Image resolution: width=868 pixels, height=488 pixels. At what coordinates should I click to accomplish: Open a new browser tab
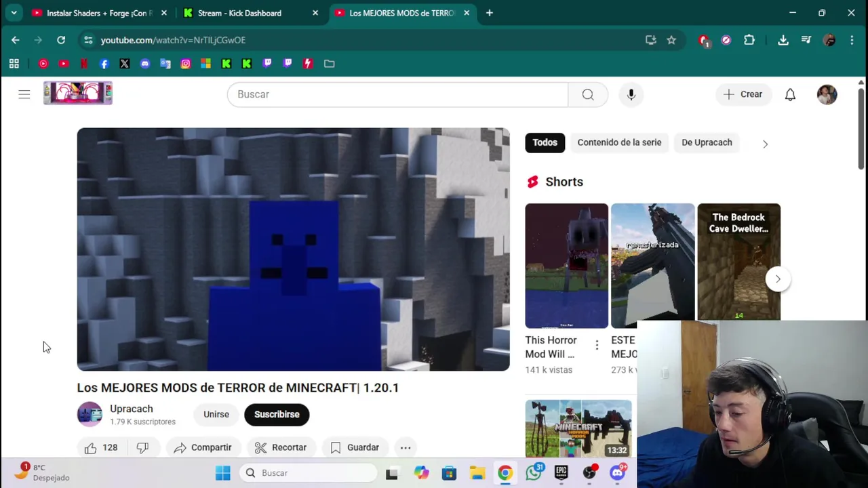[x=490, y=13]
